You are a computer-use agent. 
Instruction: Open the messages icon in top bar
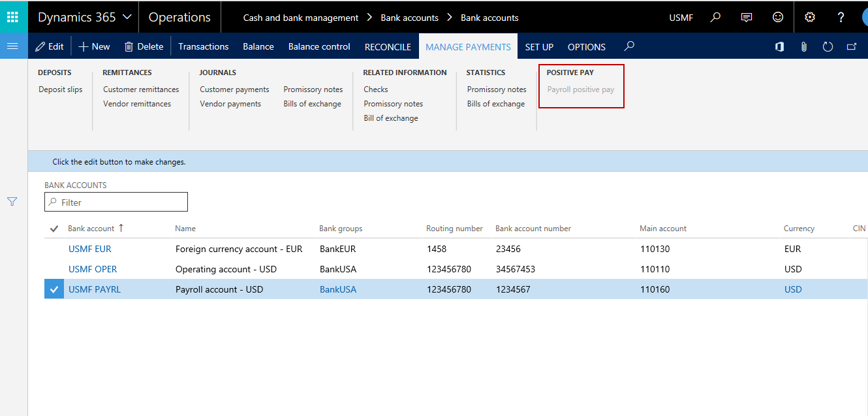[x=747, y=17]
